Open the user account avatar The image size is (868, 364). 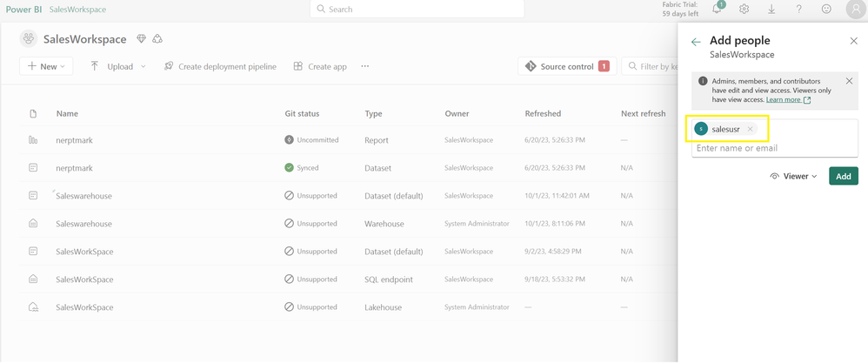click(x=856, y=9)
